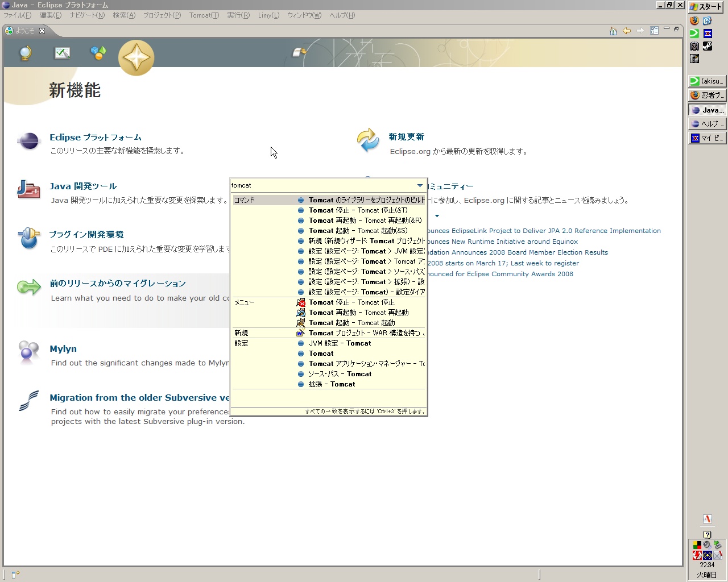
Task: Click the blue X quick launch icon
Action: pyautogui.click(x=708, y=34)
